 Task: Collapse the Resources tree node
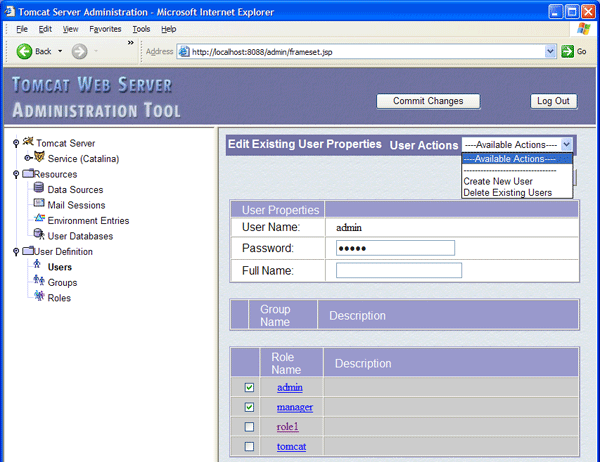click(x=16, y=174)
